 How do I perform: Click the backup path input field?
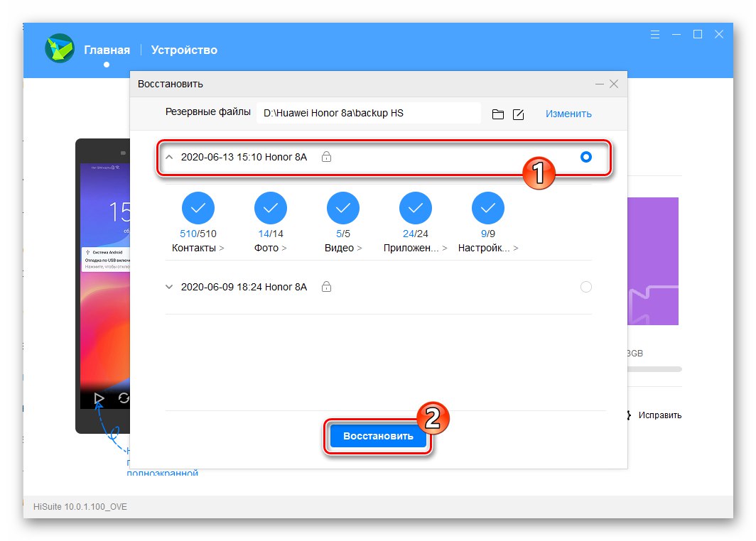point(369,113)
